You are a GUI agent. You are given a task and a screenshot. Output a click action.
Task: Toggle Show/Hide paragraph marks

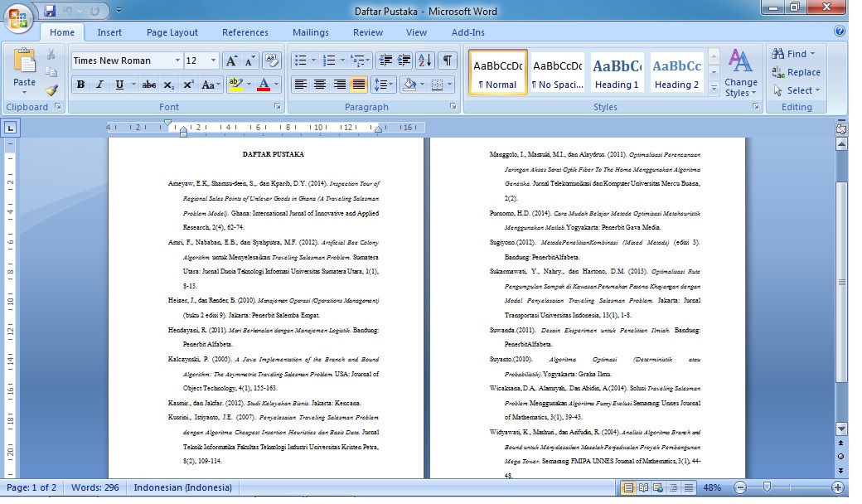point(448,61)
